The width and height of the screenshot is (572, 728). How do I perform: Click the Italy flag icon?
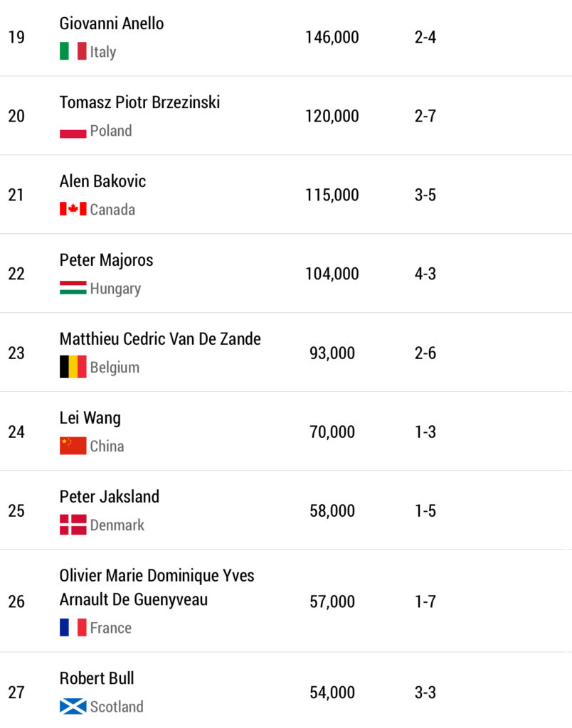pos(73,51)
